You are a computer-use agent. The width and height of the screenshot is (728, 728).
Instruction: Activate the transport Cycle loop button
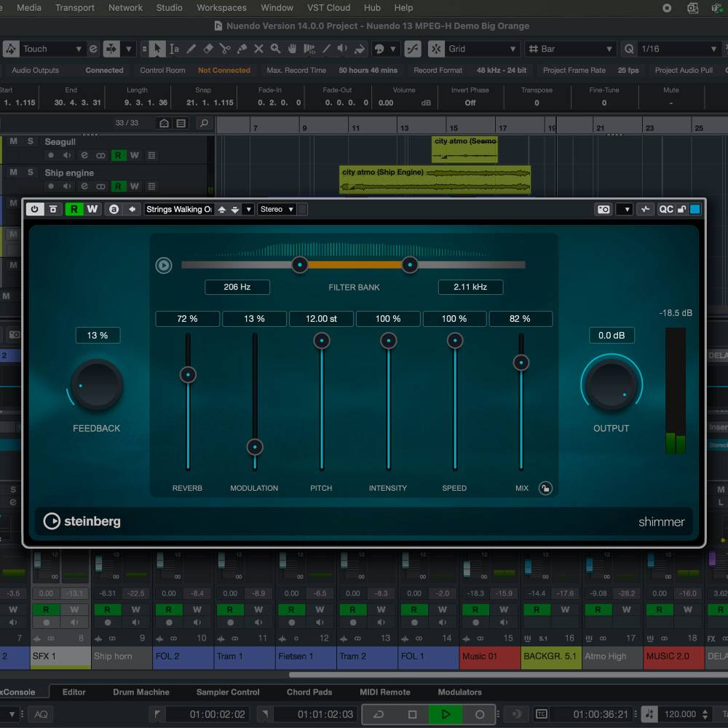379,714
